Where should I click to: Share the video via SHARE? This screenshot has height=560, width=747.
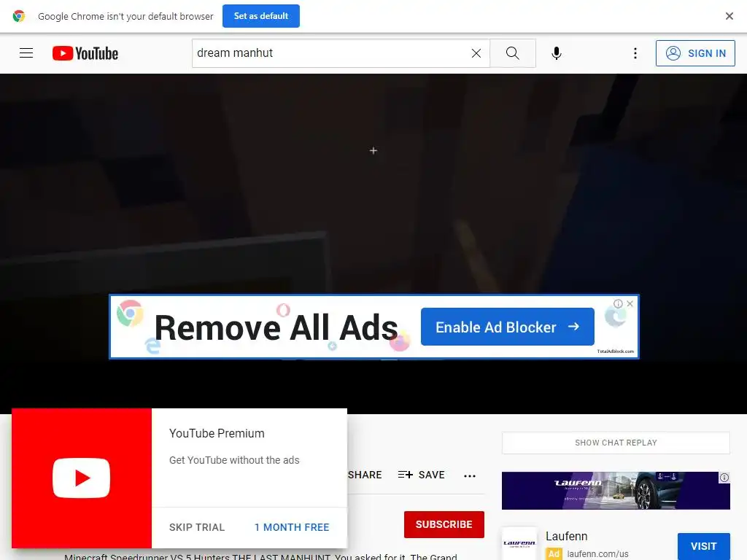coord(365,475)
